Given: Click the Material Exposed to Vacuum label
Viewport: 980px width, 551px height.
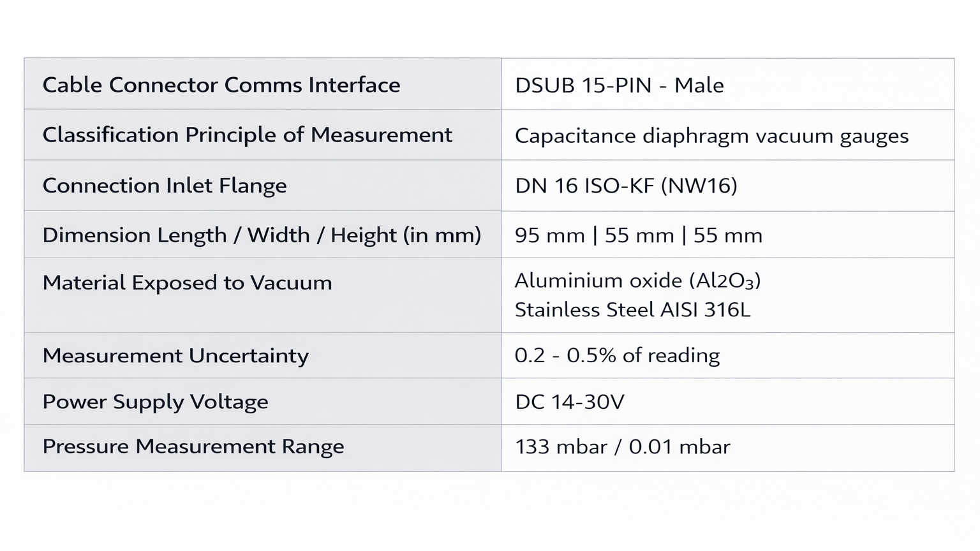Looking at the screenshot, I should pos(187,283).
